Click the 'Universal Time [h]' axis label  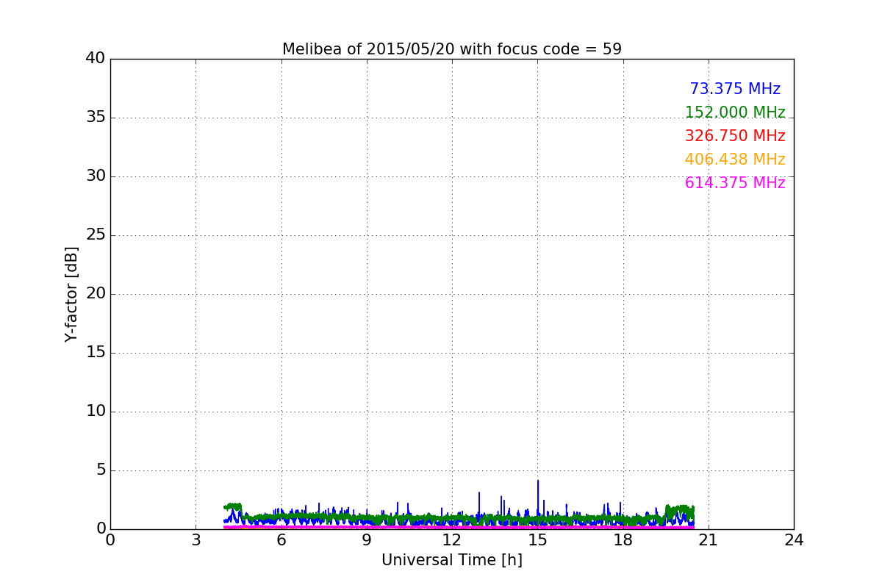pos(452,560)
